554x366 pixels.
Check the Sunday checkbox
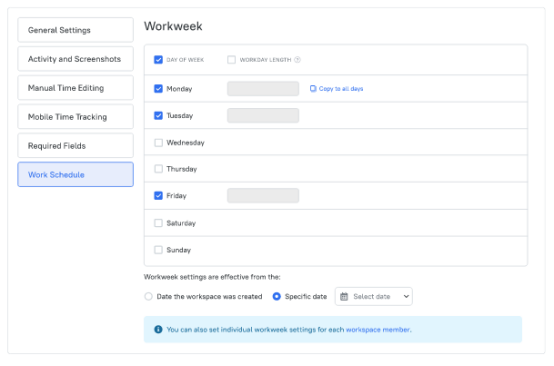pos(158,250)
